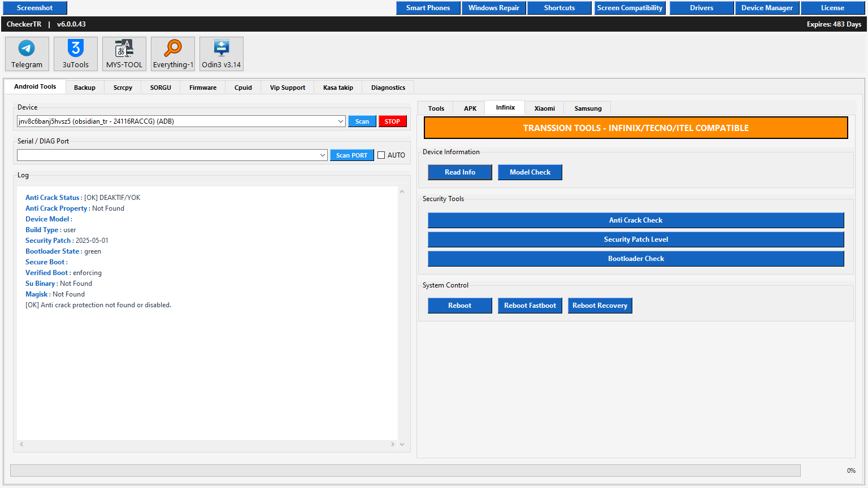
Task: Open the MYS-TOOL translator icon
Action: pos(124,54)
